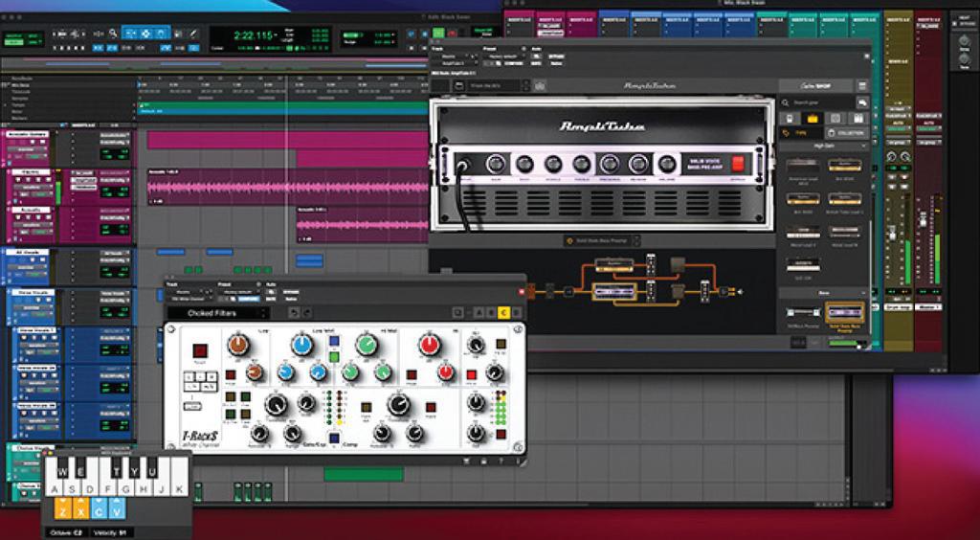The height and width of the screenshot is (540, 980).
Task: Click the T-RackS redo arrow icon
Action: pos(307,312)
